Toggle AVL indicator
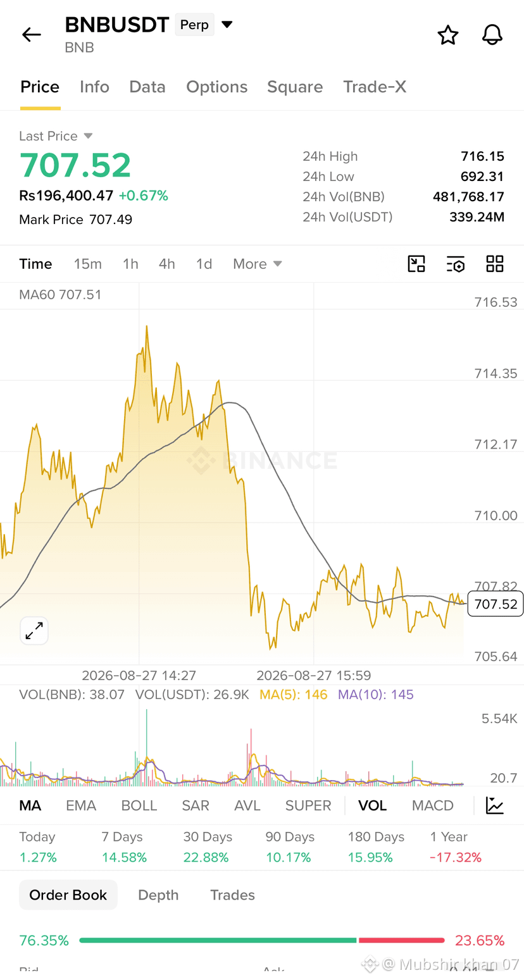Screen dimensions: 524x980 click(x=247, y=805)
